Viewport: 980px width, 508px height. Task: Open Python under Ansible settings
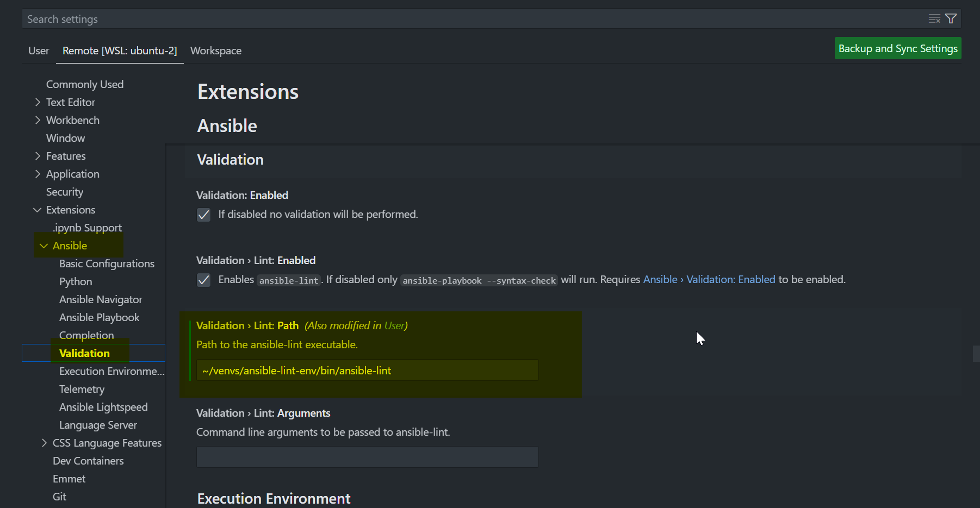[76, 281]
